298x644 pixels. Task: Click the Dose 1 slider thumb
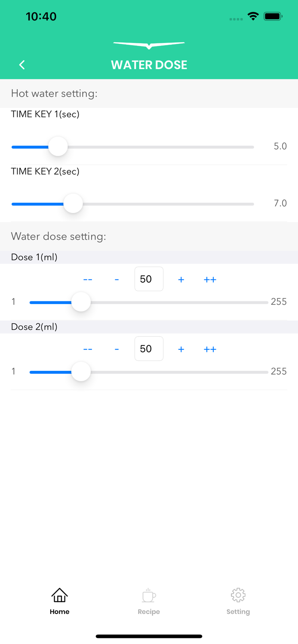(x=81, y=302)
